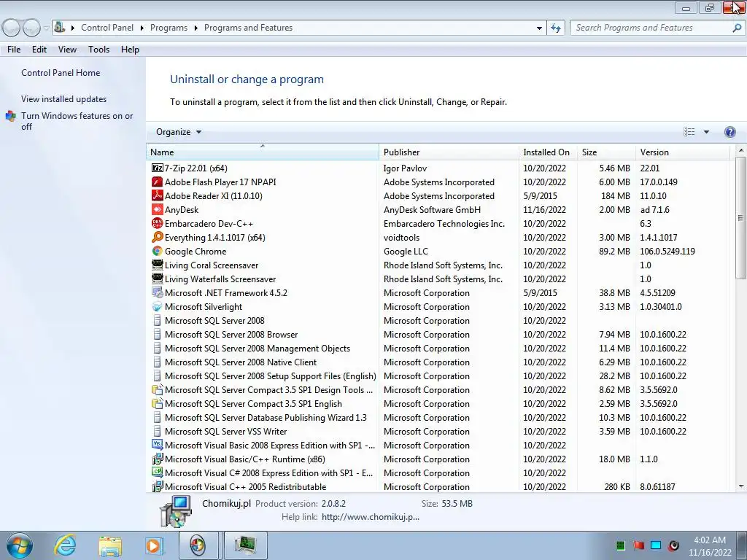
Task: Expand the arrow before Control Panel breadcrumb
Action: (x=73, y=28)
